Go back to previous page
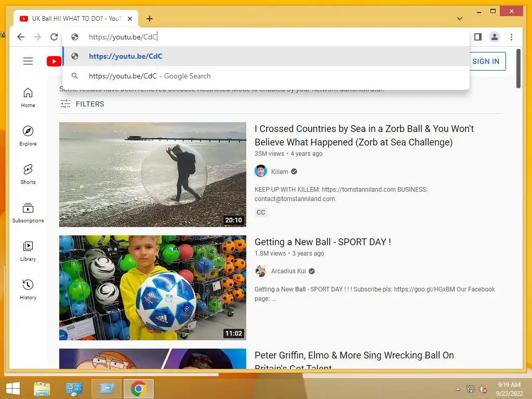532x399 pixels. tap(21, 37)
